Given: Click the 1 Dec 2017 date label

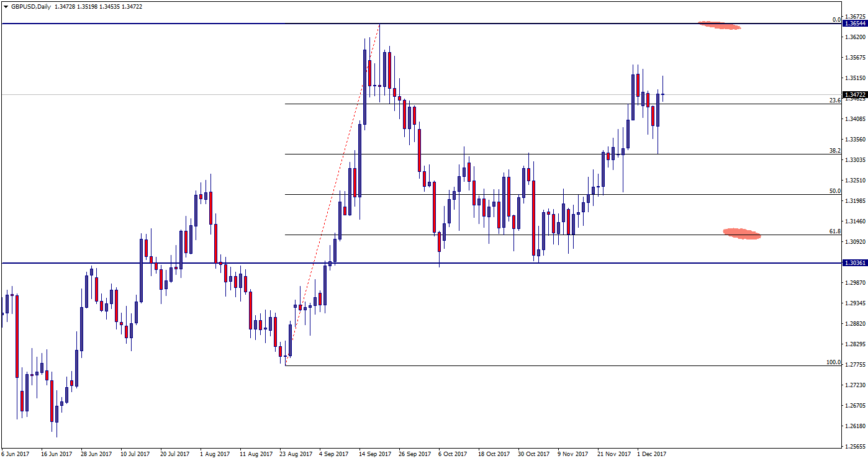Looking at the screenshot, I should coord(650,454).
